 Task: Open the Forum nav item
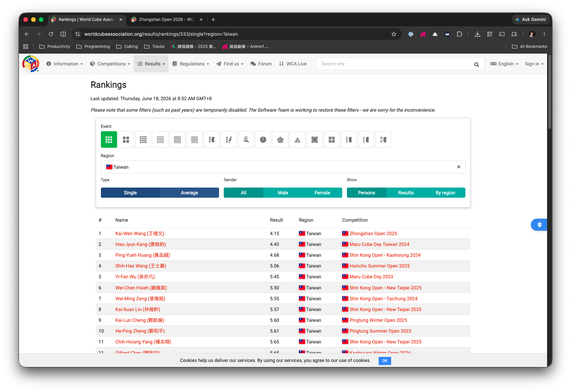(261, 64)
